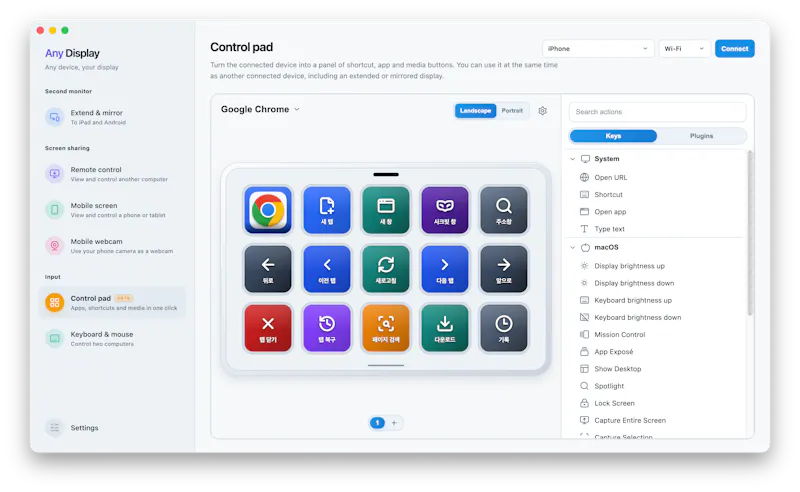This screenshot has height=492, width=800.
Task: Select Control pad in sidebar
Action: point(112,303)
